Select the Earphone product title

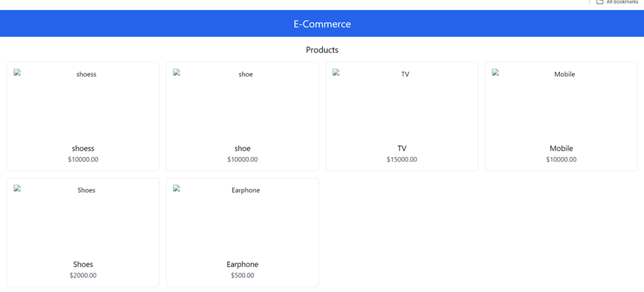242,264
